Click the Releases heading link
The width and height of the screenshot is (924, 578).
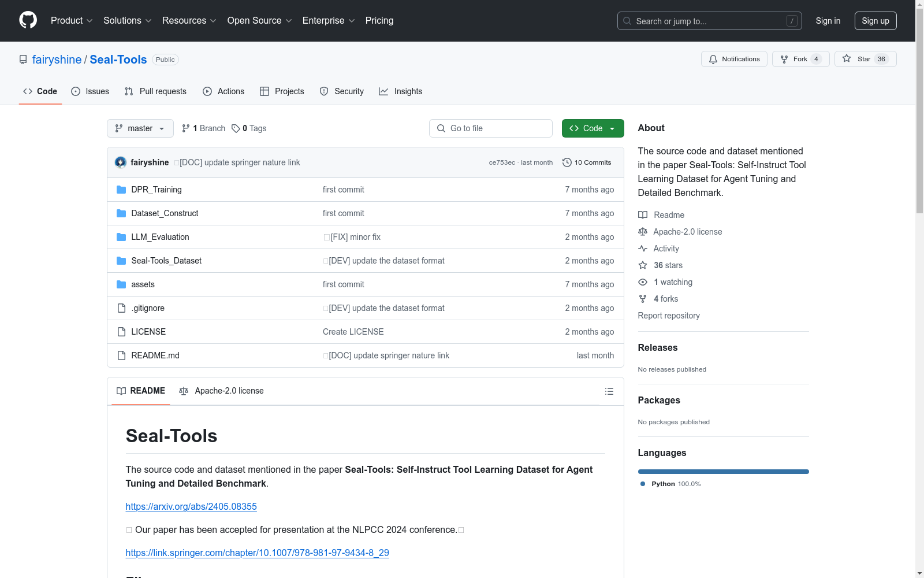[658, 347]
